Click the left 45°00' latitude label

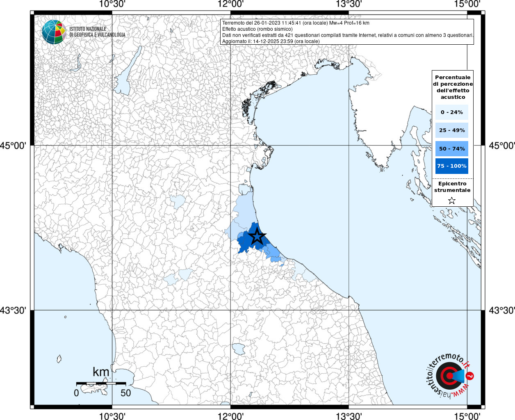pos(13,146)
